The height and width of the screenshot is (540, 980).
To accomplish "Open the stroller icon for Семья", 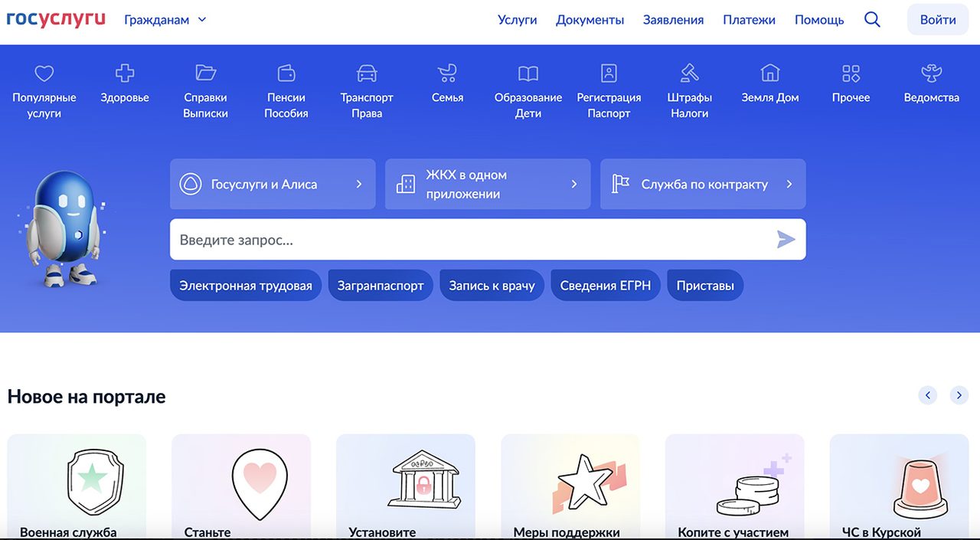I will tap(447, 74).
